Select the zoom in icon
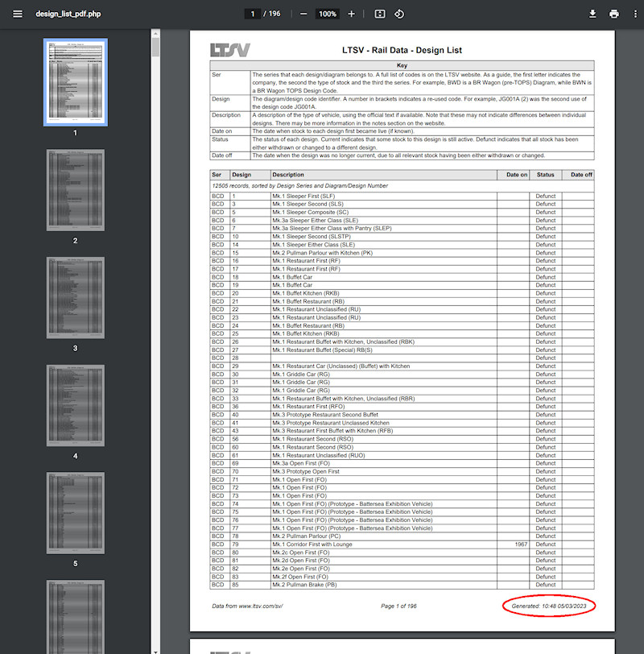Screen dimensions: 644x654 click(x=351, y=14)
